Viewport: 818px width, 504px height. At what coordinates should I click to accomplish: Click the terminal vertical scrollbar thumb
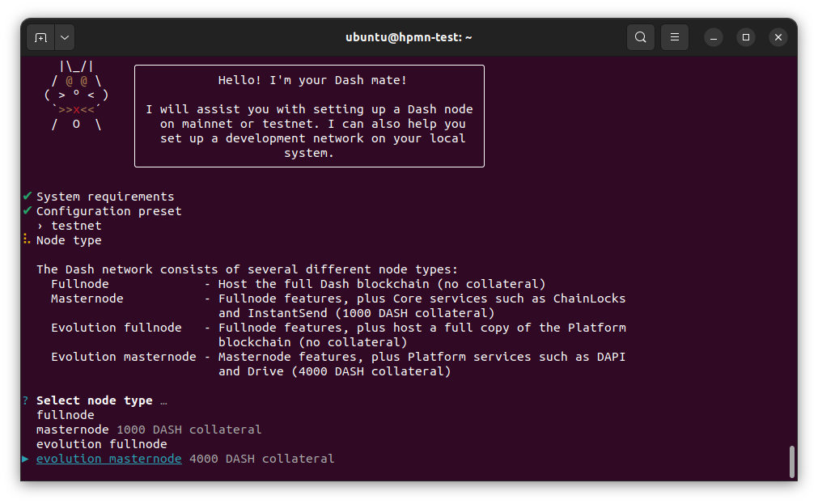coord(791,461)
